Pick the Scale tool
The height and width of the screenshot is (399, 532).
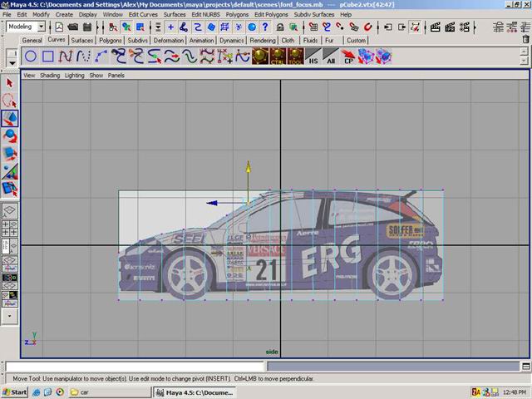(x=10, y=154)
